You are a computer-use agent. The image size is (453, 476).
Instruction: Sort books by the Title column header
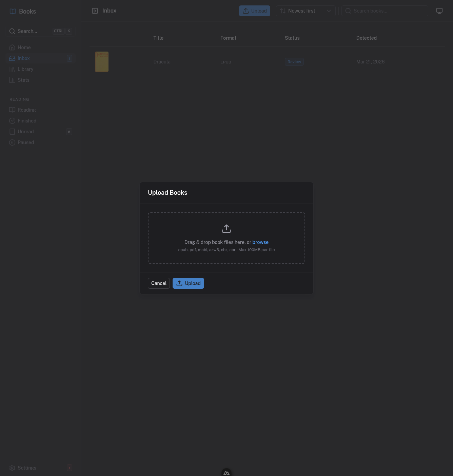point(158,38)
